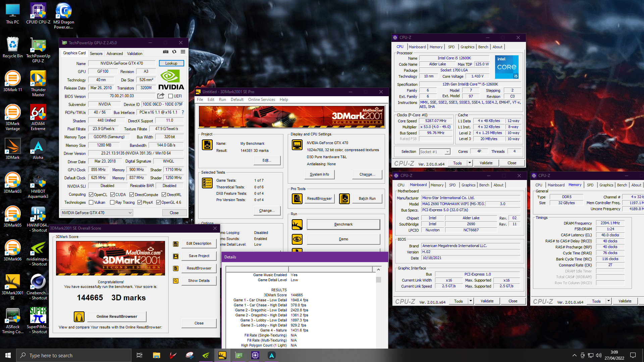The image size is (644, 362).
Task: Open File Explorer from taskbar
Action: (156, 355)
